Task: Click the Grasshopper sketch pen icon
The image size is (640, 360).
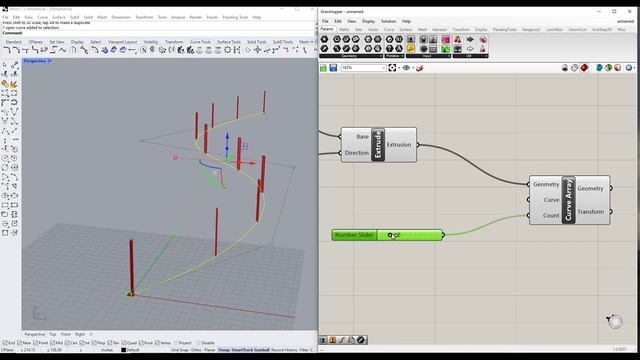Action: (x=419, y=68)
